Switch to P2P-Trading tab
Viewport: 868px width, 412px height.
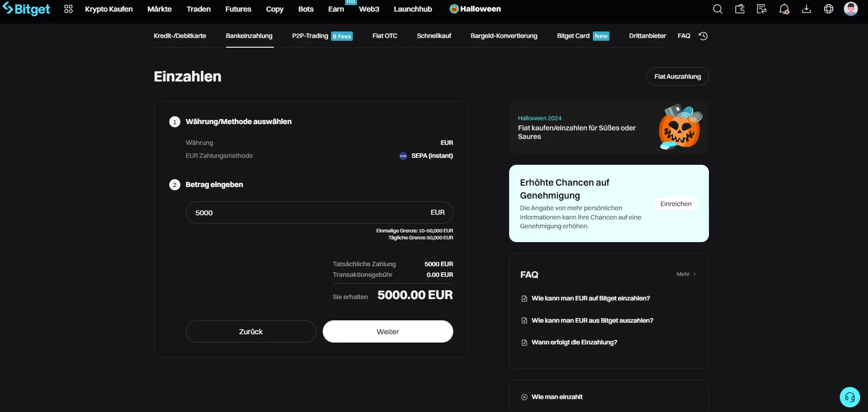coord(310,36)
